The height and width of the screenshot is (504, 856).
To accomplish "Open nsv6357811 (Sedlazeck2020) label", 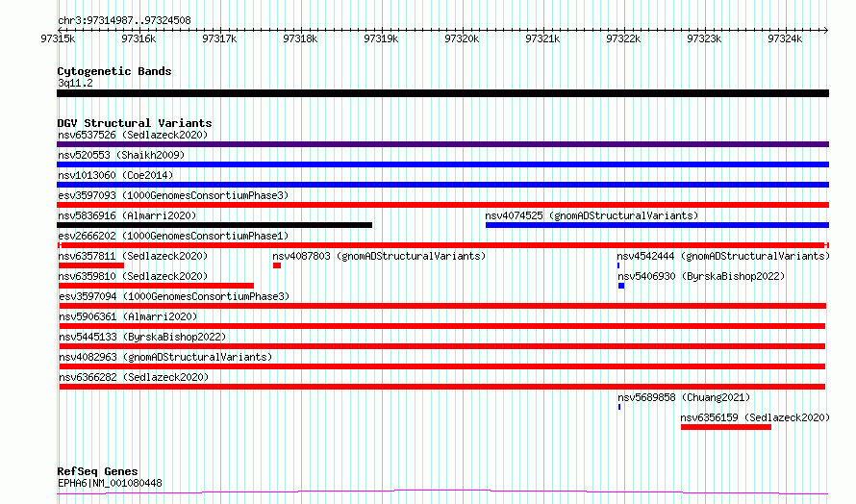I will point(133,256).
